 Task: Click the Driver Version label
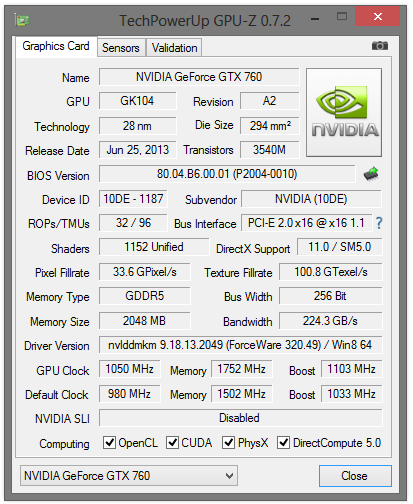[57, 346]
